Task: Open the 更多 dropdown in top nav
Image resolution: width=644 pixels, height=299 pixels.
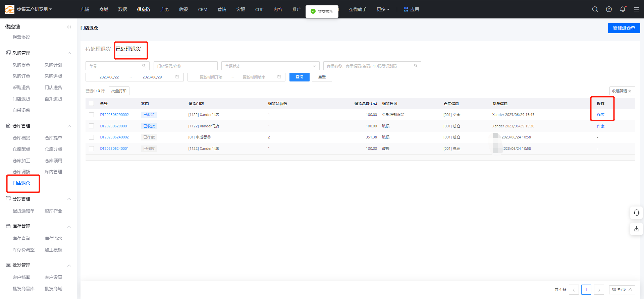Action: (383, 9)
